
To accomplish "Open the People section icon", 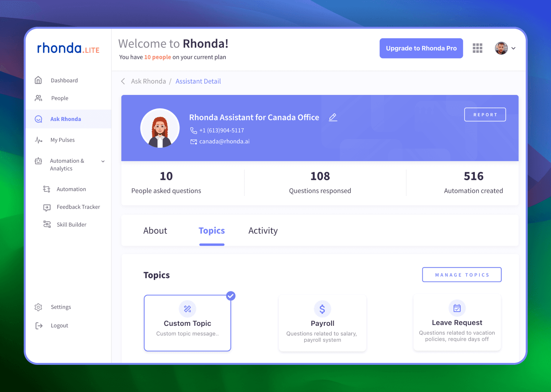I will 39,98.
